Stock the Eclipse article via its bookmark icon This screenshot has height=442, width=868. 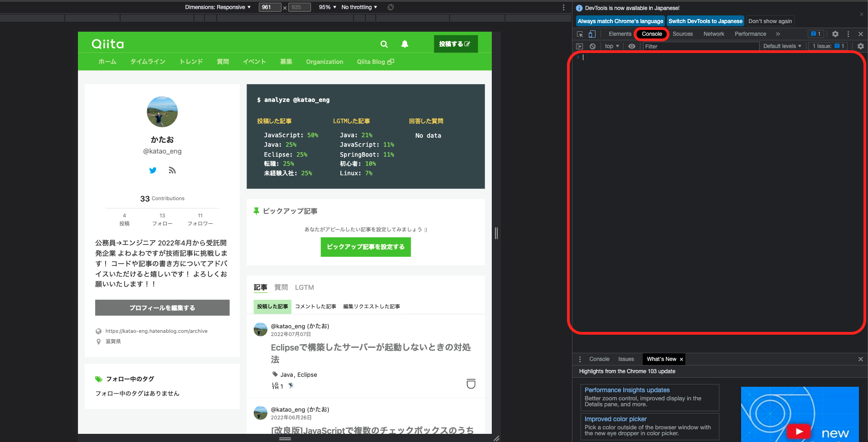click(471, 384)
